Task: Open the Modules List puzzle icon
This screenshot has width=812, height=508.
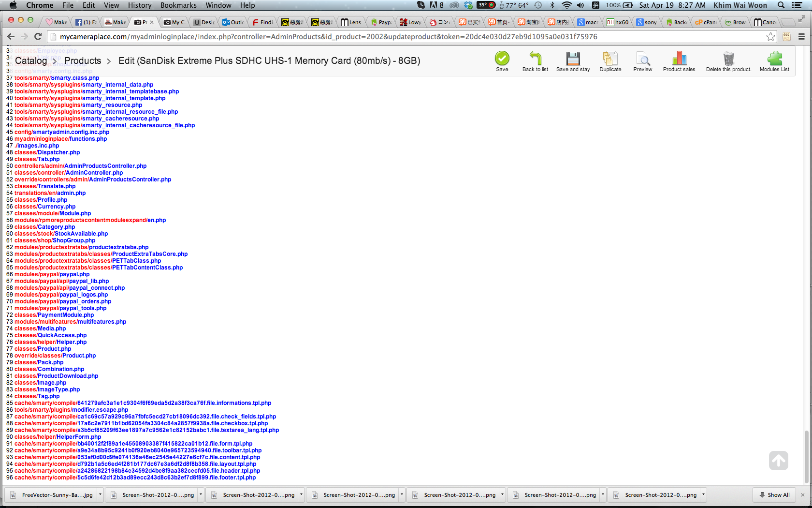Action: 774,59
